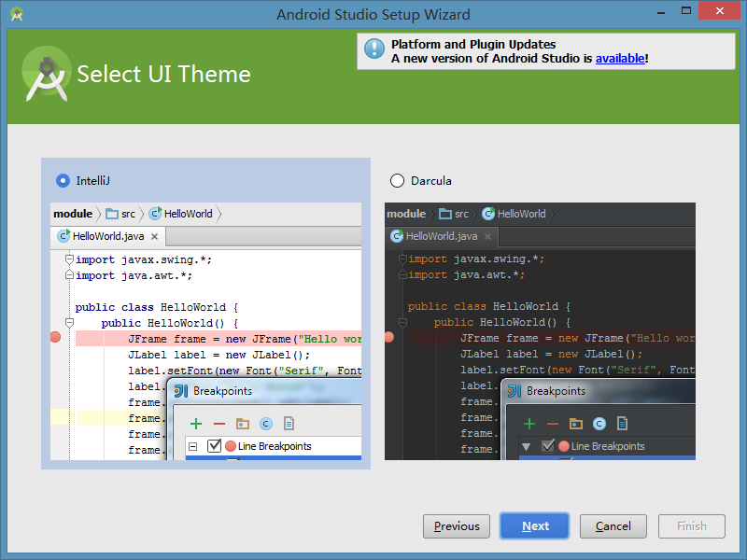Image resolution: width=747 pixels, height=560 pixels.
Task: Click module breadcrumb in IntelliJ preview
Action: tap(73, 214)
